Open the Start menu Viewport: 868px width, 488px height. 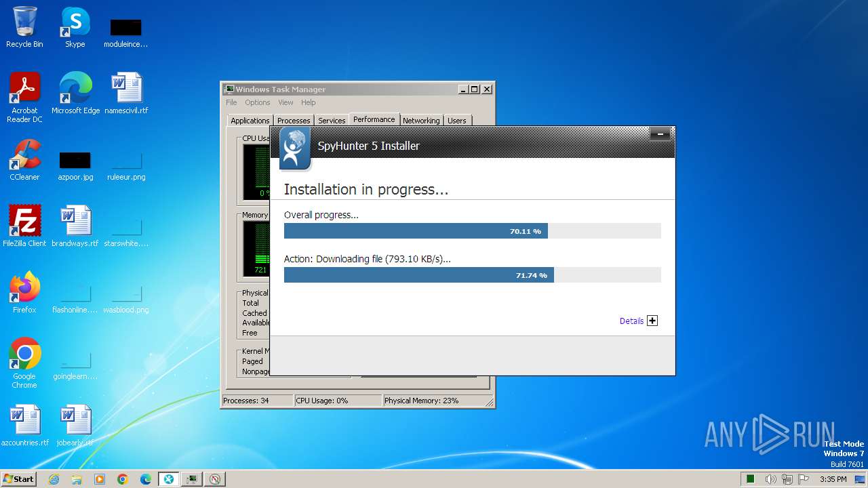18,479
